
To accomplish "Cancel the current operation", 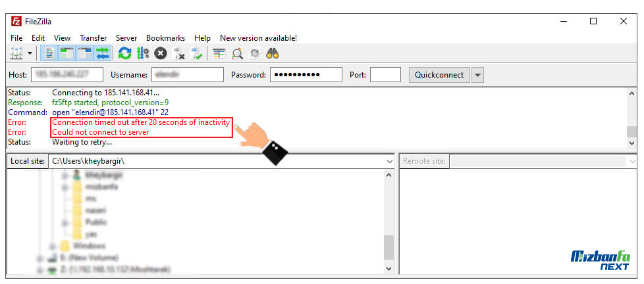I will (x=160, y=53).
